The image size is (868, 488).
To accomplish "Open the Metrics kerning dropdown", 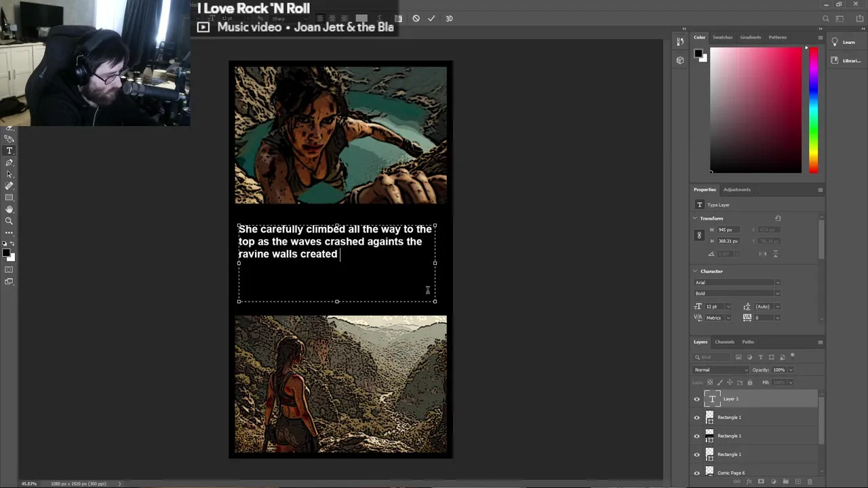I will click(x=729, y=318).
